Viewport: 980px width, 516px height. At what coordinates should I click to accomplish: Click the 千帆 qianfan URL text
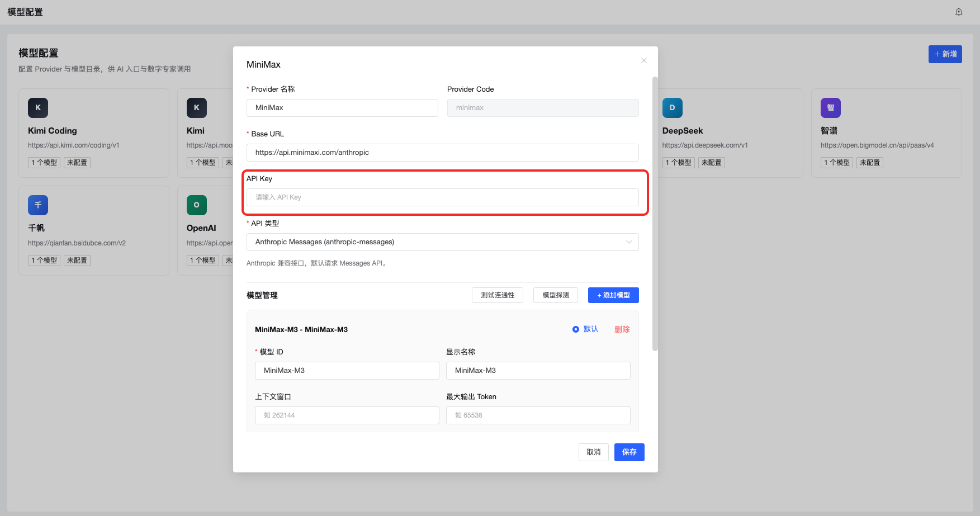(77, 243)
